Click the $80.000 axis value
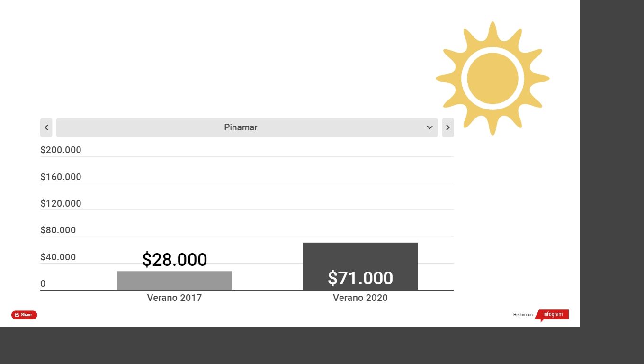644x364 pixels. click(58, 230)
